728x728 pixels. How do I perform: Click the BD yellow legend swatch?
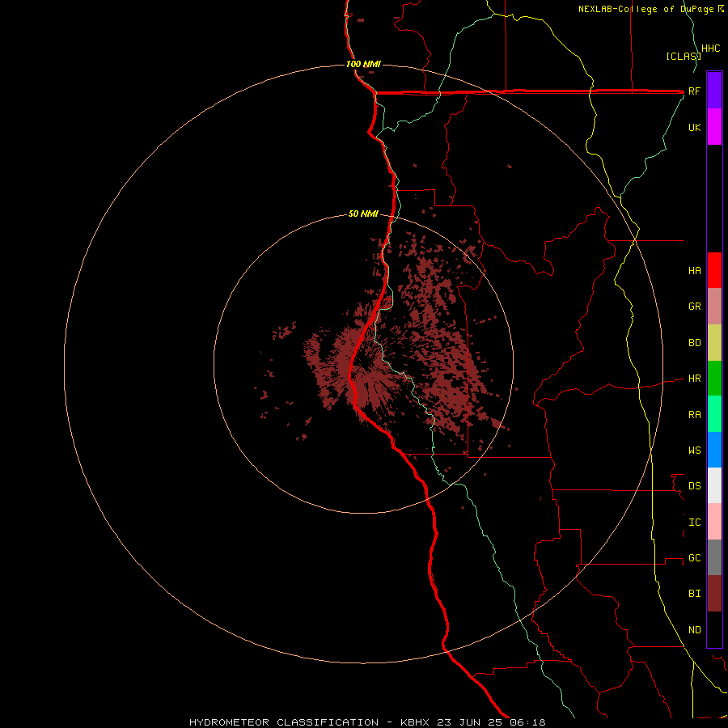[x=714, y=343]
